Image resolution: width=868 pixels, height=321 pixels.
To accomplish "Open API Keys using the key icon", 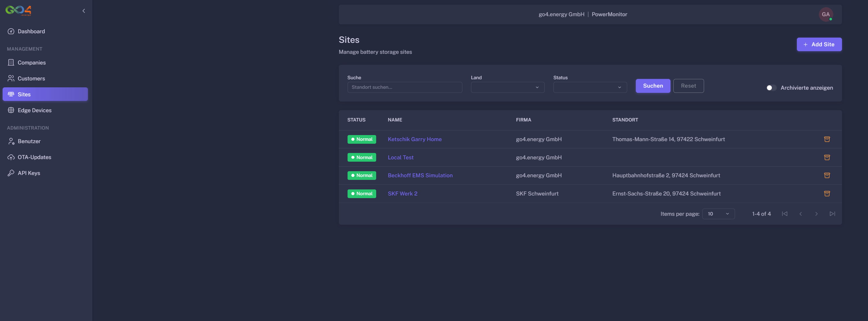I will click(x=11, y=173).
